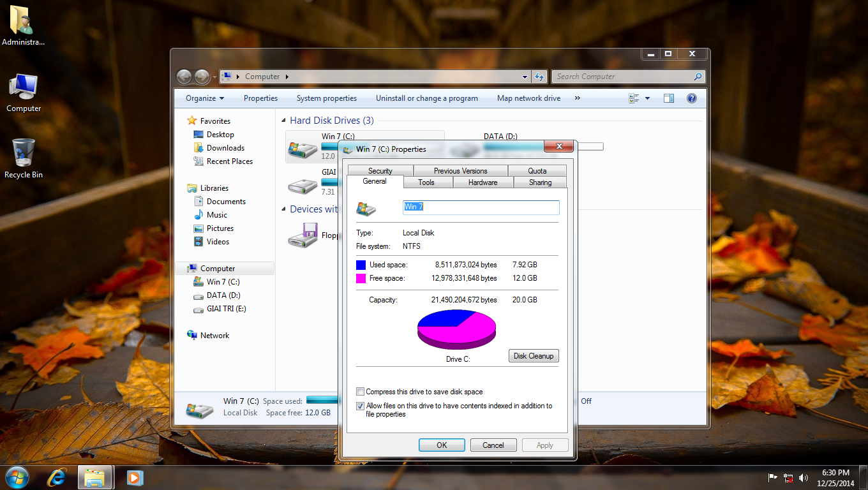Switch to the Tools tab
Image resolution: width=868 pixels, height=490 pixels.
click(426, 182)
